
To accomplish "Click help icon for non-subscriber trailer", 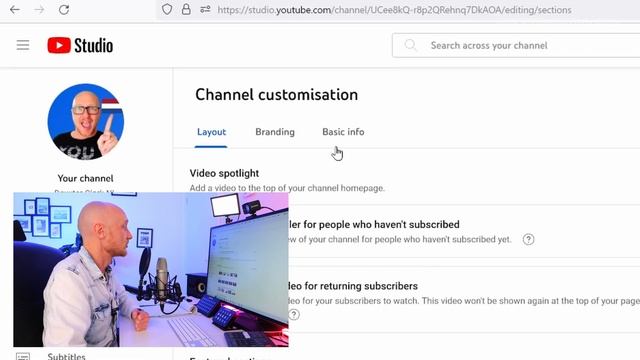I will (x=528, y=239).
